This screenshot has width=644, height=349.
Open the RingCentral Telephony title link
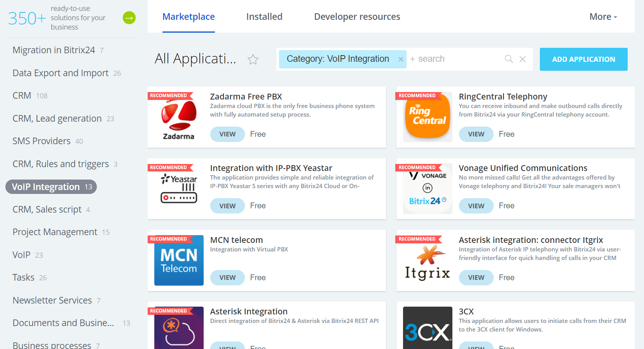[x=503, y=96]
